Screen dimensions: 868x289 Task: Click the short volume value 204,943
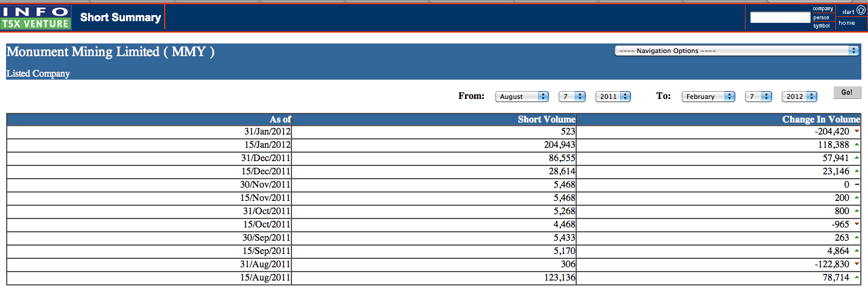click(x=560, y=145)
